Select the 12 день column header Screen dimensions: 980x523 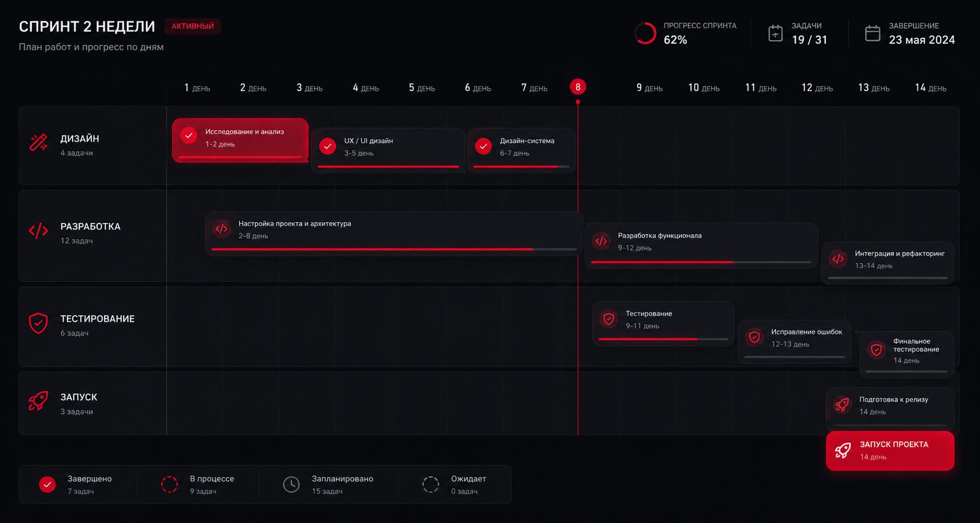(817, 88)
